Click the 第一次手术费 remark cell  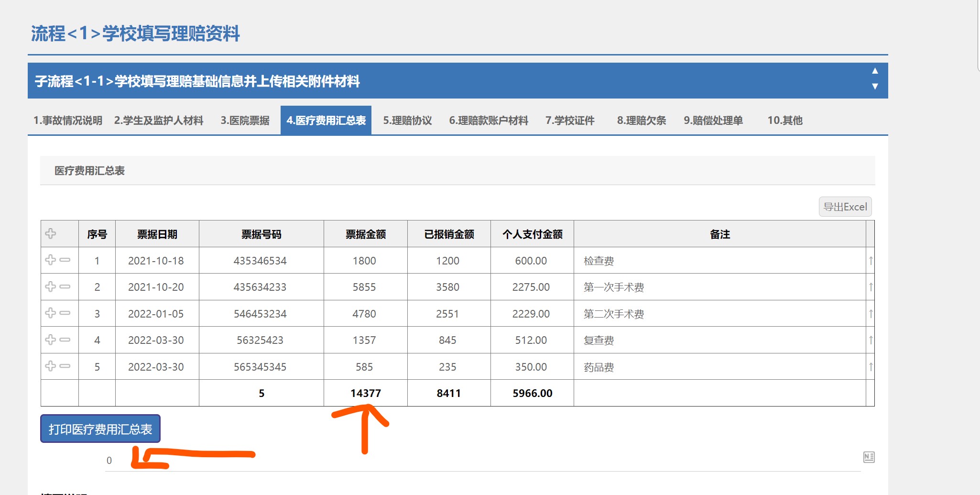point(720,287)
